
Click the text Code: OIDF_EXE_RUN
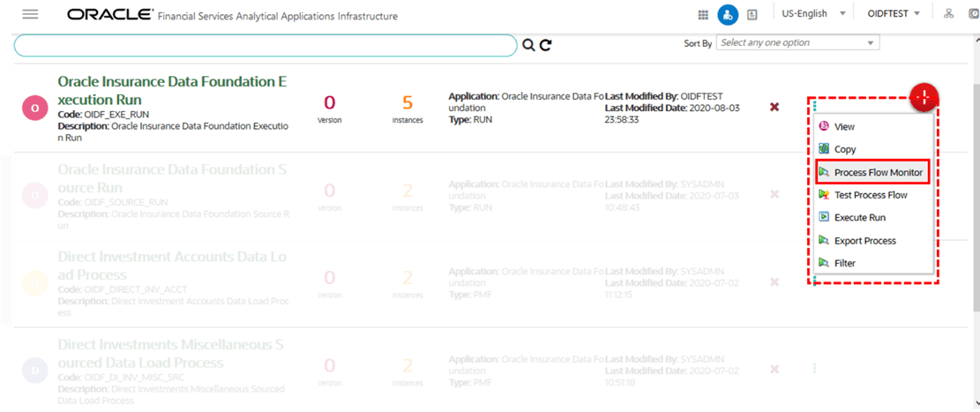click(x=103, y=115)
